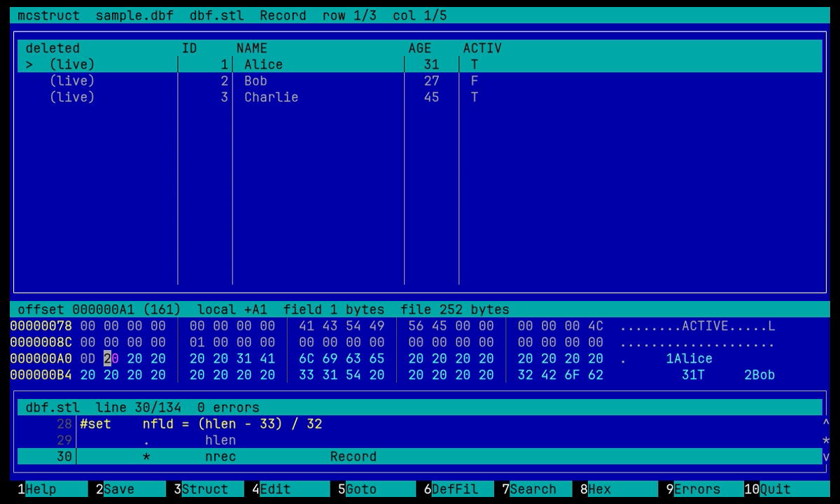Click the nrec Record line 30

click(x=420, y=456)
